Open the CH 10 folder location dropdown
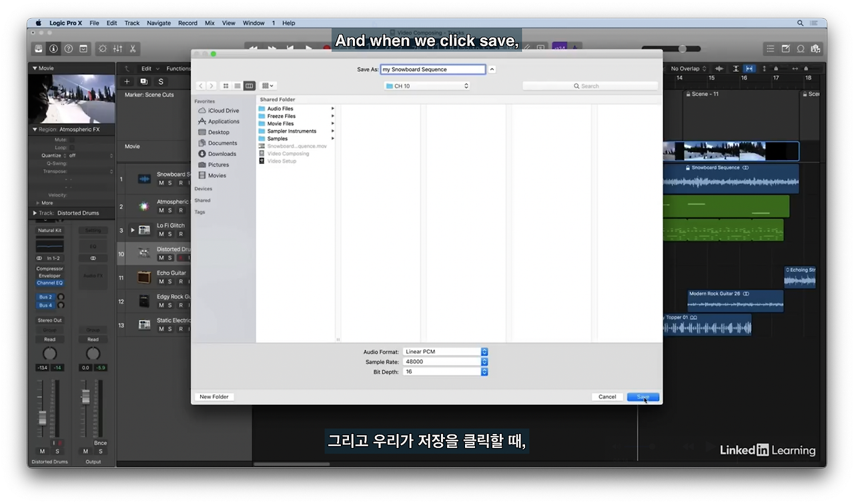 point(427,86)
